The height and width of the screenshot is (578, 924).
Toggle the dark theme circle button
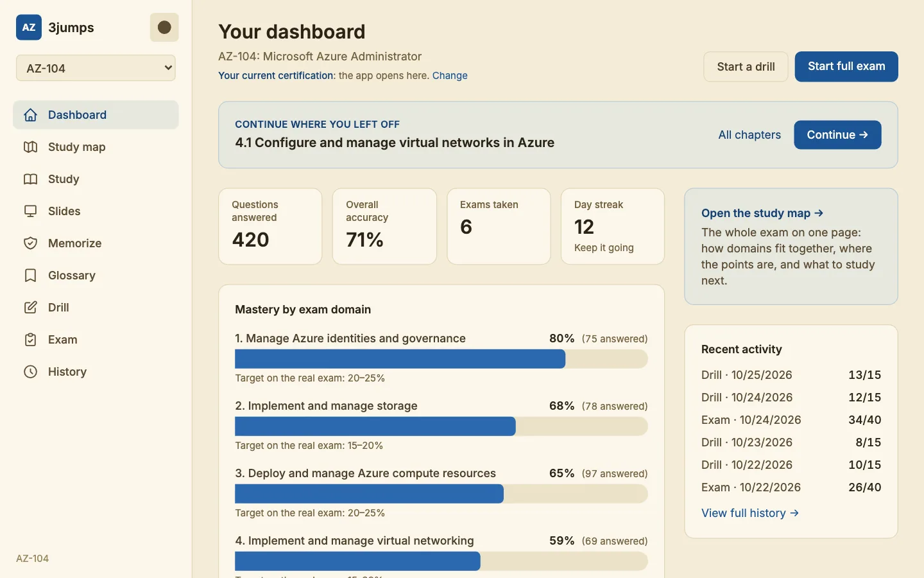tap(164, 28)
